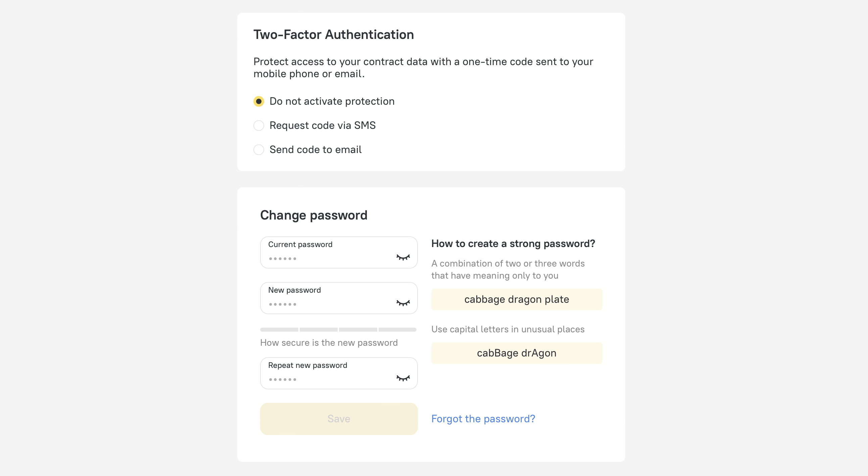Click the "Two-Factor Authentication" heading
This screenshot has width=868, height=476.
point(334,35)
